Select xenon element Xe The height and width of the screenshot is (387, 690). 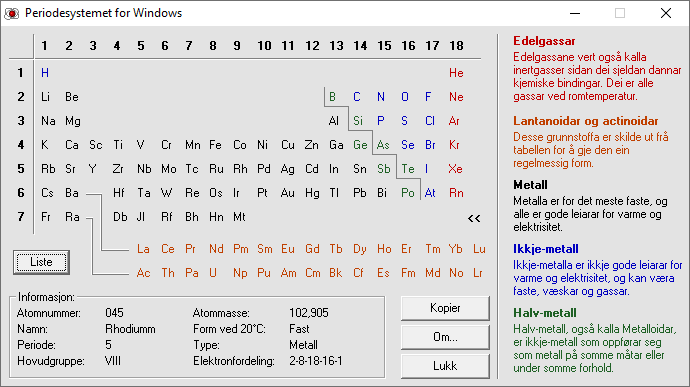(x=455, y=169)
